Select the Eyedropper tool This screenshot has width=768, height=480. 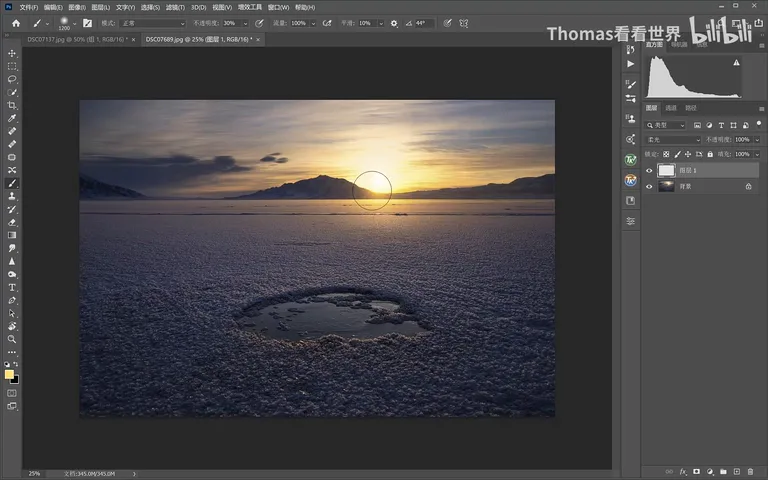tap(12, 118)
